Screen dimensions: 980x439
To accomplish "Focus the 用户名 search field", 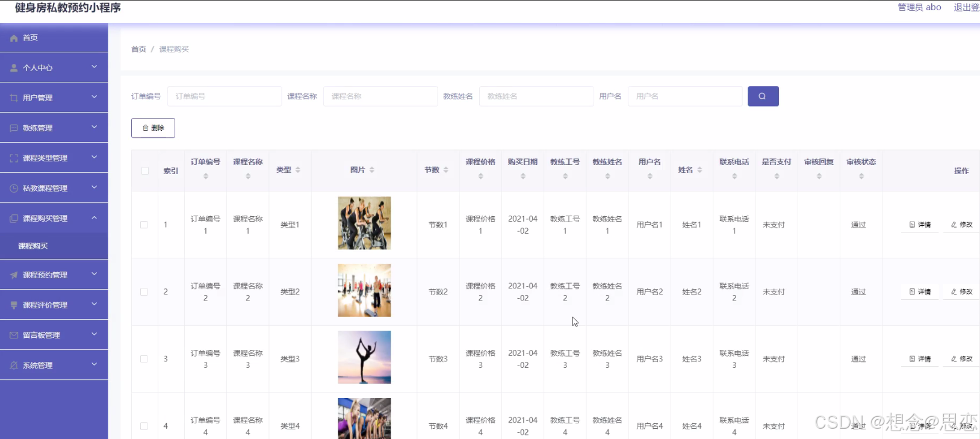I will tap(685, 96).
